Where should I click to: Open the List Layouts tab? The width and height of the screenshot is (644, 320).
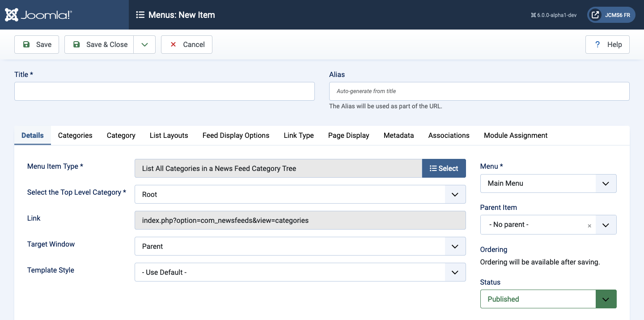click(169, 135)
